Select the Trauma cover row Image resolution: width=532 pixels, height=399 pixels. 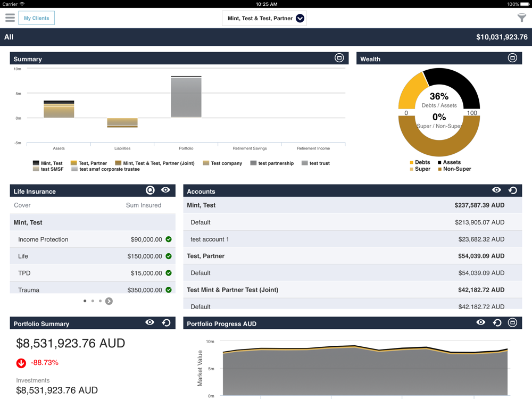(x=93, y=289)
